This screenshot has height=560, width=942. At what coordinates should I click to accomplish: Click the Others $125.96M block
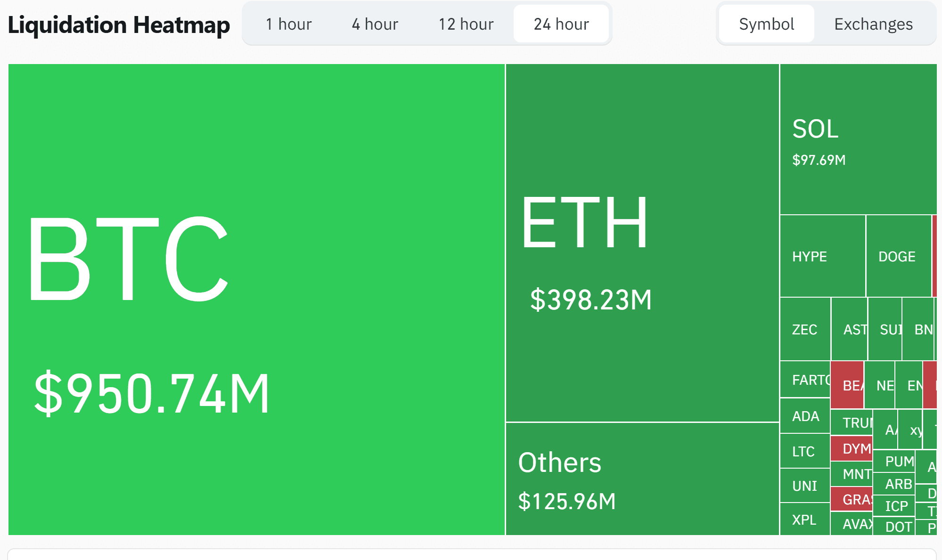[642, 479]
